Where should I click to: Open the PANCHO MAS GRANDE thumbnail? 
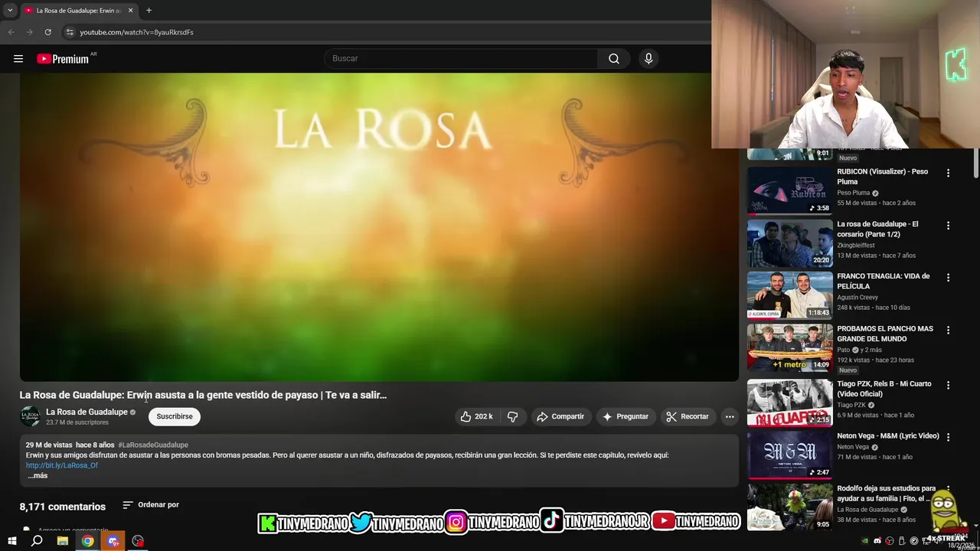[x=790, y=348]
